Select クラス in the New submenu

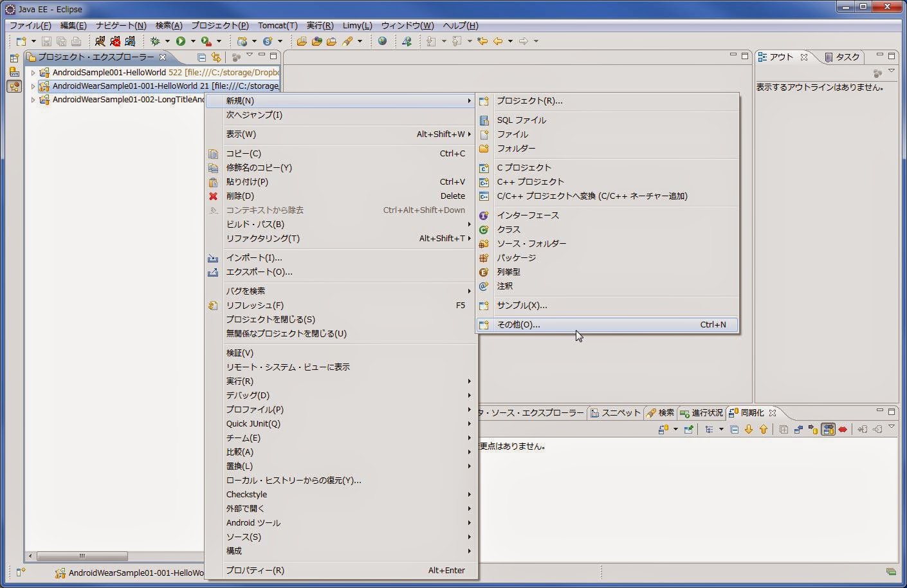[x=607, y=230]
